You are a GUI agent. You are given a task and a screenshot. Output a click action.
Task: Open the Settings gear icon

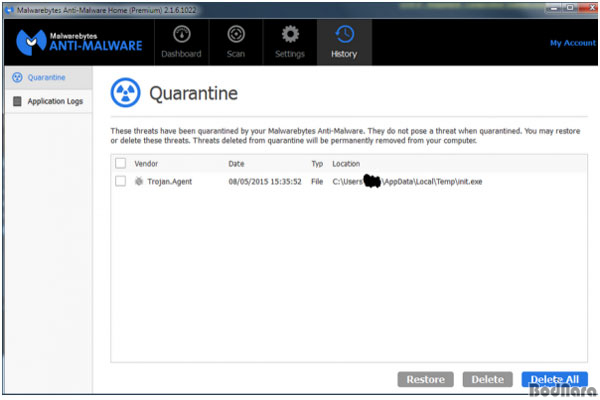[290, 35]
